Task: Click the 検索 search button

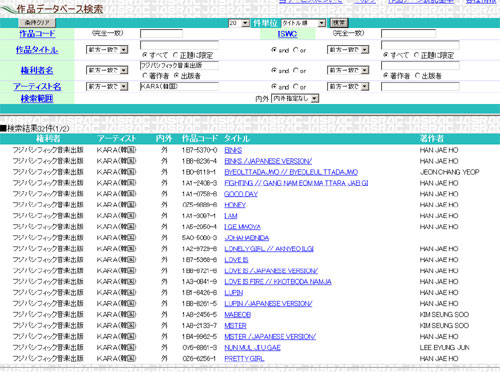Action: tap(339, 23)
